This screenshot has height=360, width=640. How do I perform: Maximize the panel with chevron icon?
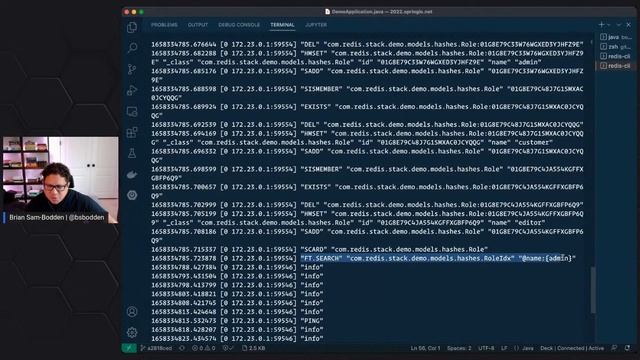pos(619,25)
